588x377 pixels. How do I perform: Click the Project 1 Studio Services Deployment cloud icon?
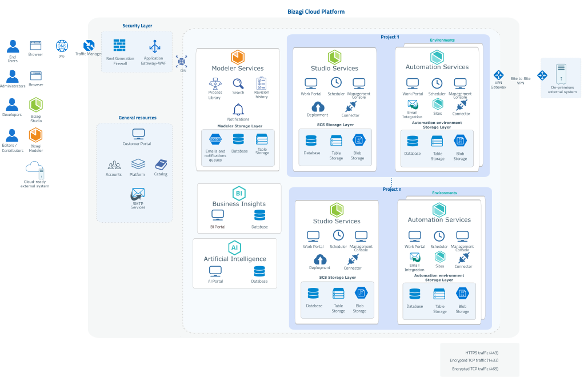(x=318, y=107)
